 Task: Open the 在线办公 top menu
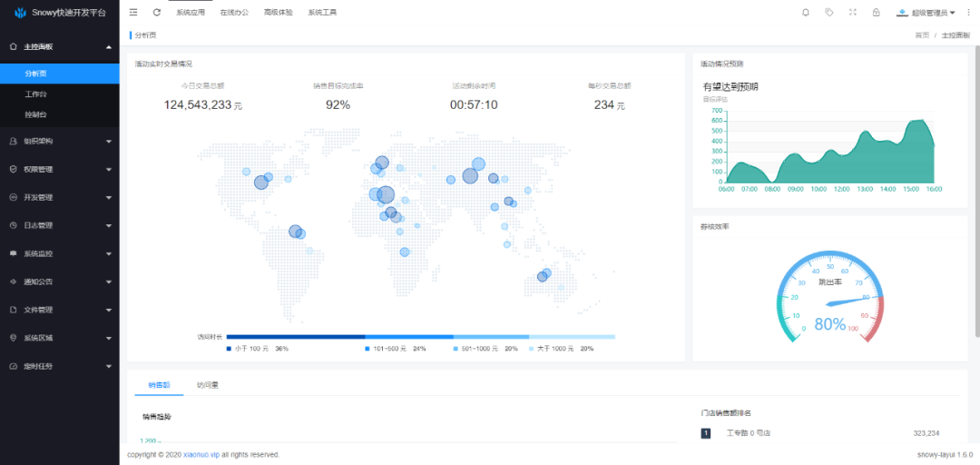click(x=234, y=13)
